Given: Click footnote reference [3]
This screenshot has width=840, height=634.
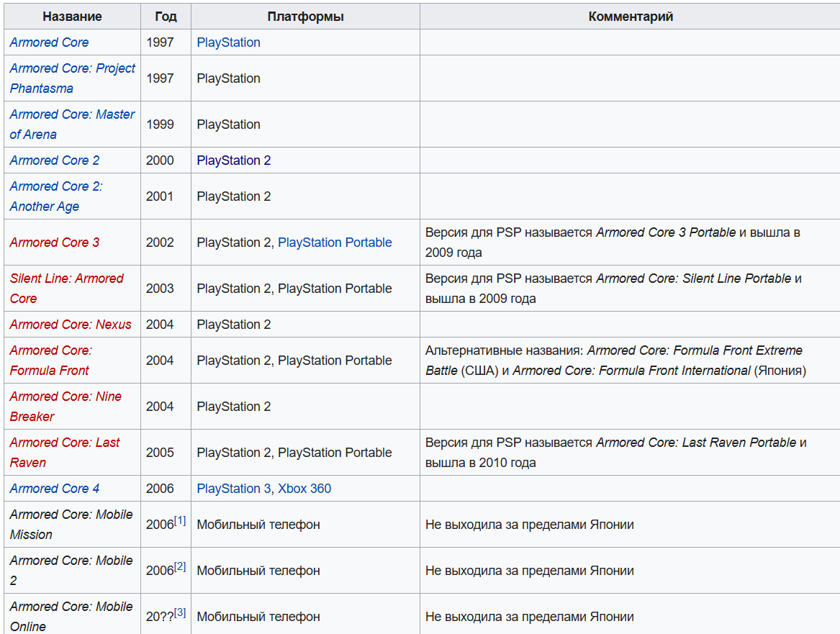Looking at the screenshot, I should pyautogui.click(x=180, y=612).
